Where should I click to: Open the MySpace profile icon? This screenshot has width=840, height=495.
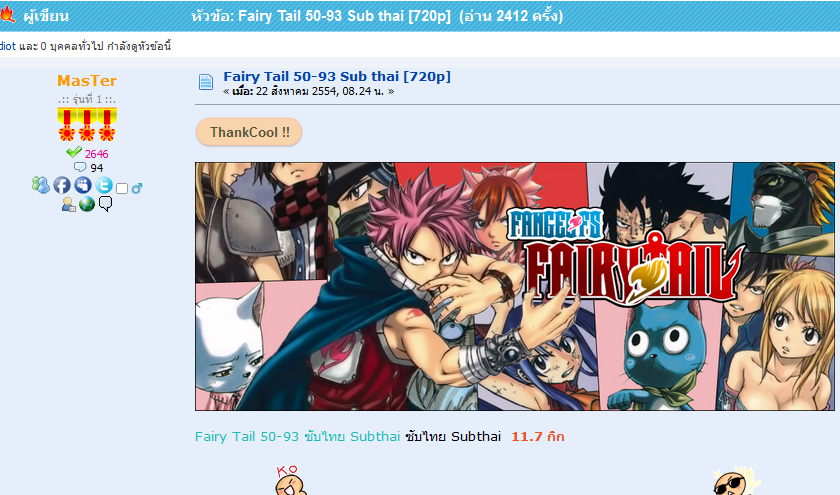tap(83, 185)
